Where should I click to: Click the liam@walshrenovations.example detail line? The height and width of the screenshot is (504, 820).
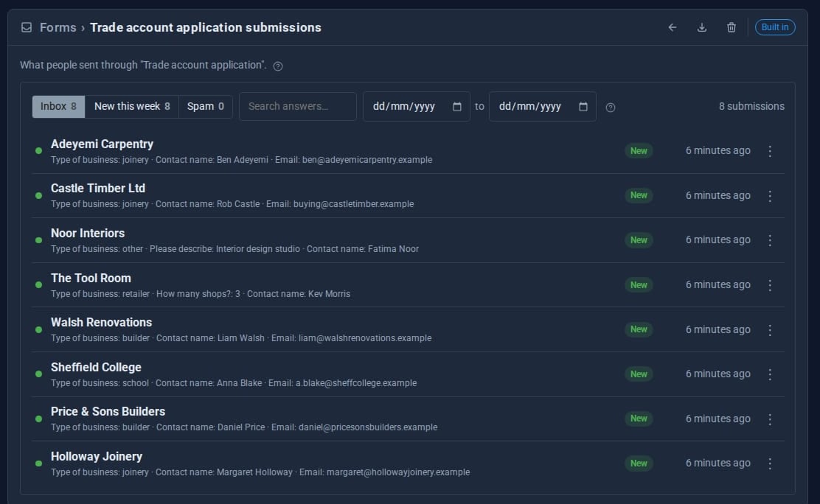pos(241,338)
